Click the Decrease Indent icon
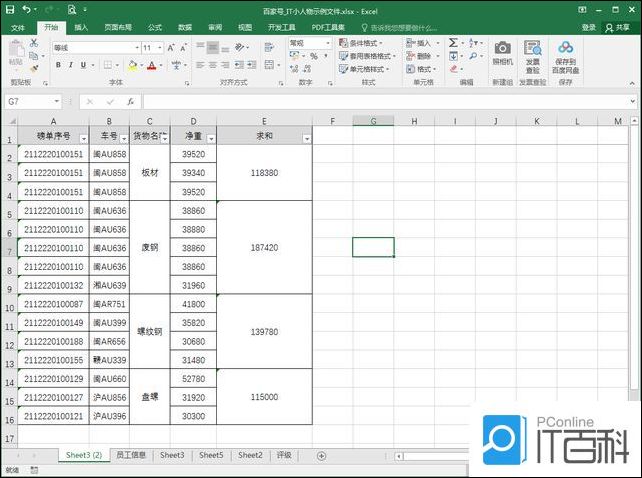Image resolution: width=642 pixels, height=478 pixels. 240,65
